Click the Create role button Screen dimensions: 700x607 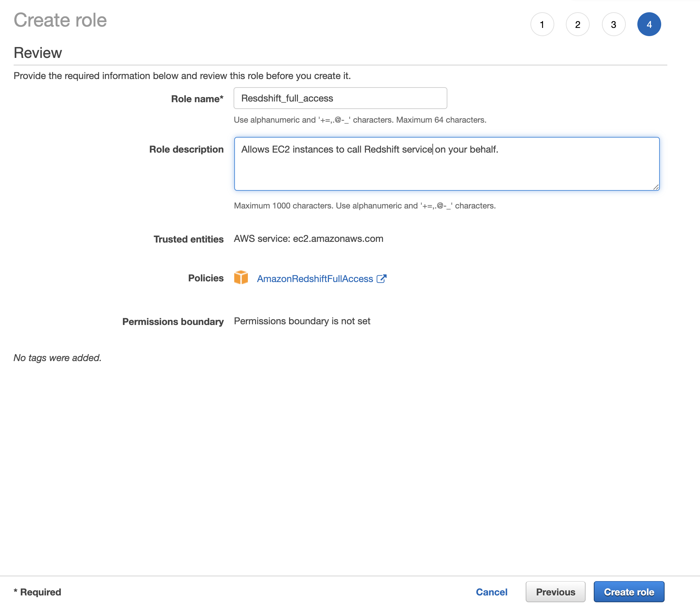click(x=629, y=592)
